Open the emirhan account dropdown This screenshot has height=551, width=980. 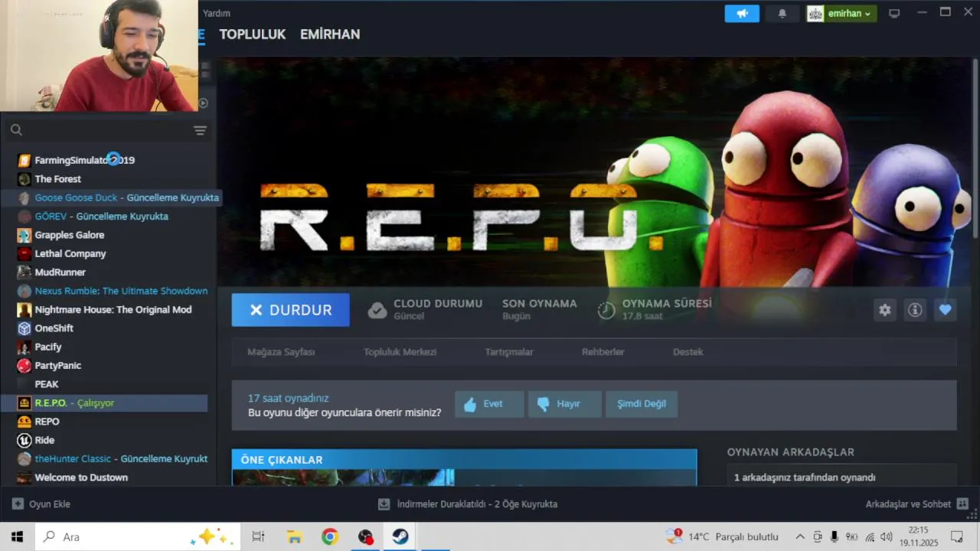[841, 13]
